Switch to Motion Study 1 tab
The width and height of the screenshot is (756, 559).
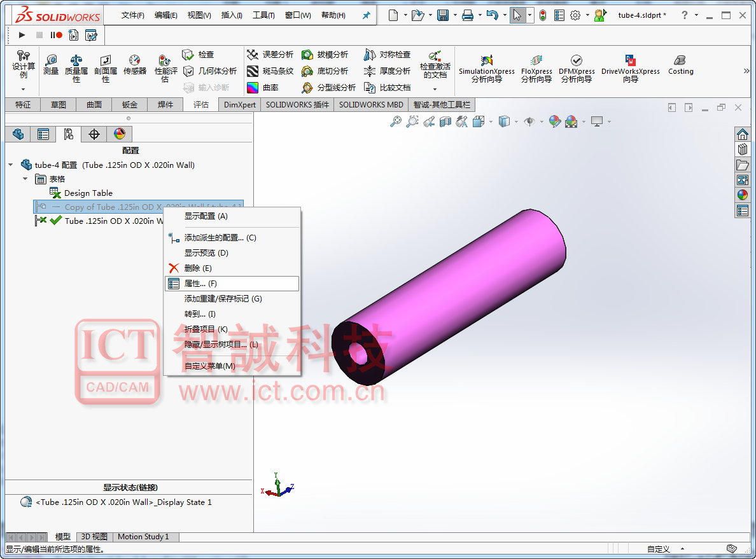point(144,537)
